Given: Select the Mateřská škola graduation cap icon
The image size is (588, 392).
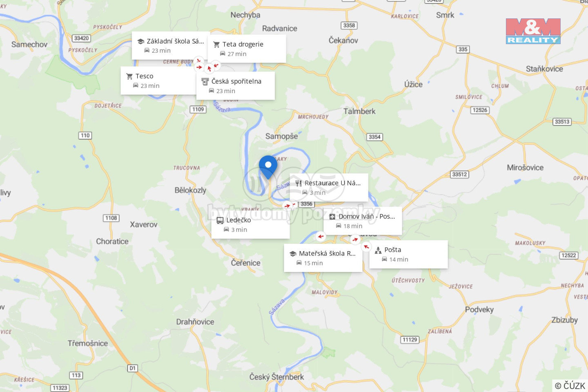Looking at the screenshot, I should click(x=292, y=254).
